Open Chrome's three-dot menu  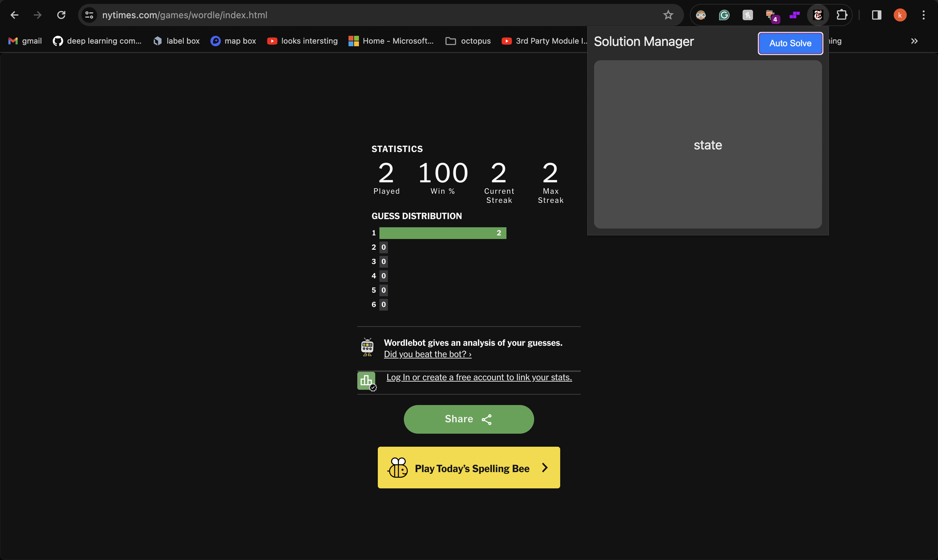923,15
